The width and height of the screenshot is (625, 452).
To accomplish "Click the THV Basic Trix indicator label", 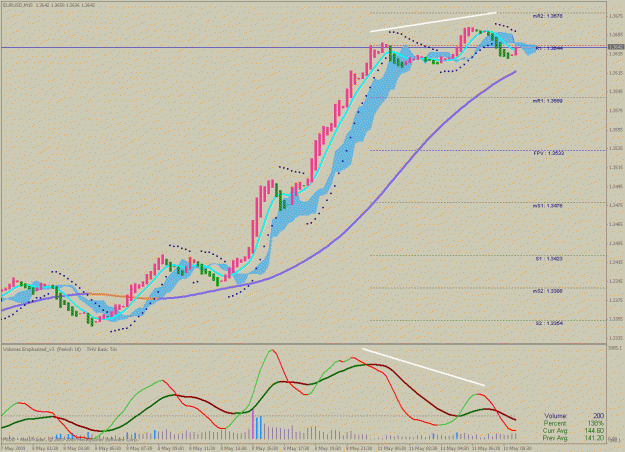I will (100, 349).
